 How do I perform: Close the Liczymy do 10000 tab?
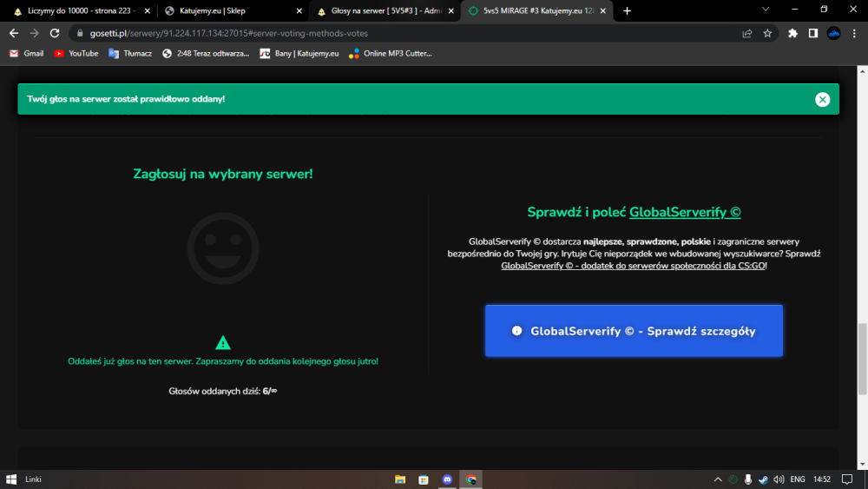148,11
